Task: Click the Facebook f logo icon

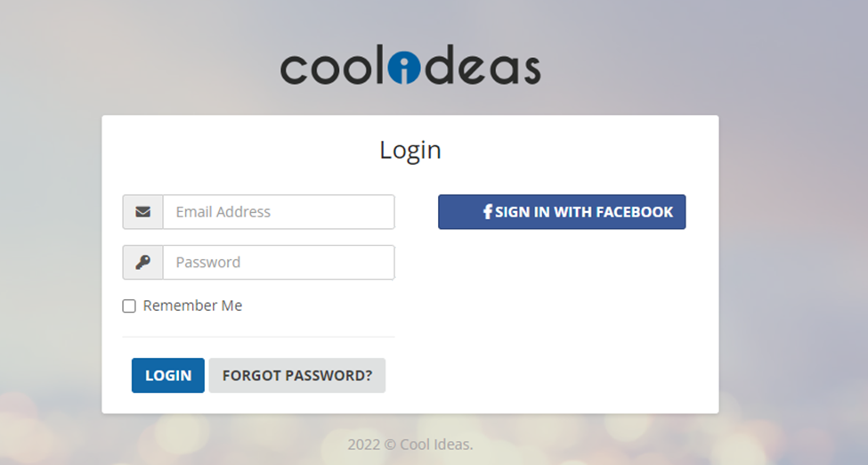Action: click(x=488, y=212)
